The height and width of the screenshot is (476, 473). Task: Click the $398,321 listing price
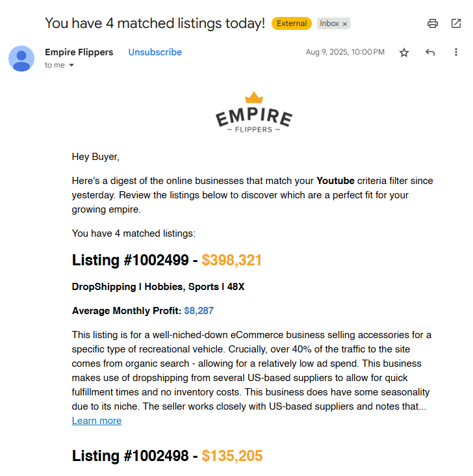(x=232, y=261)
